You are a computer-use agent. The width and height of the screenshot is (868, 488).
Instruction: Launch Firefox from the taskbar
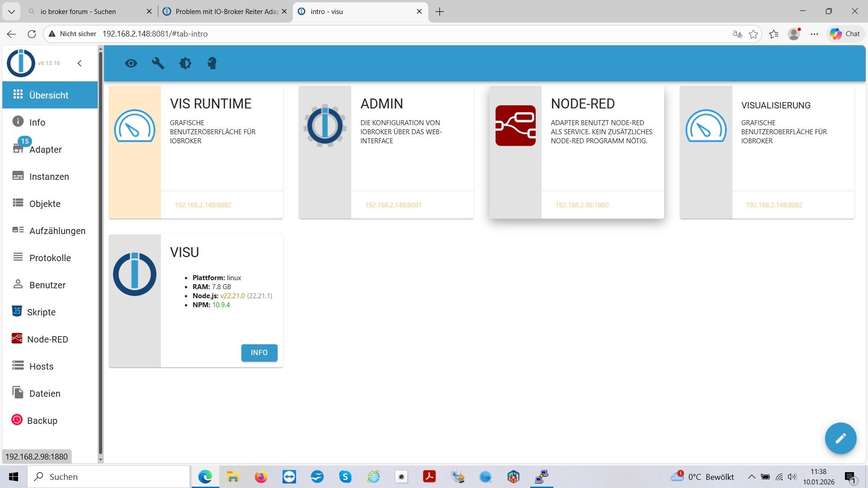coord(261,477)
